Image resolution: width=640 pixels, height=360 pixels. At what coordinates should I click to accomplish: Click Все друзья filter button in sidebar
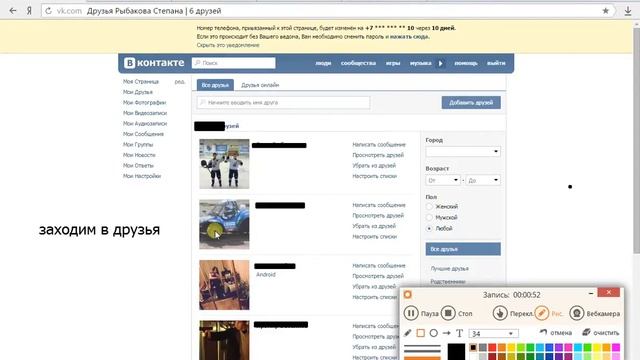(x=463, y=249)
